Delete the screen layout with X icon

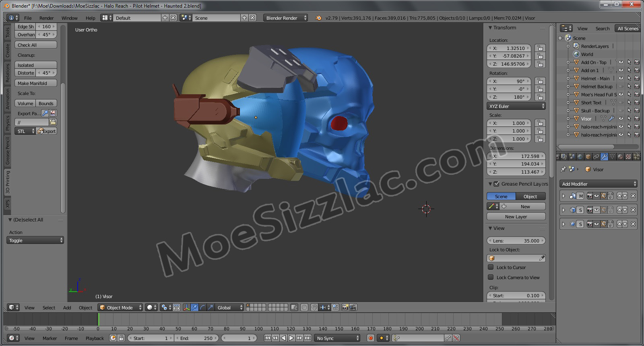pos(173,18)
